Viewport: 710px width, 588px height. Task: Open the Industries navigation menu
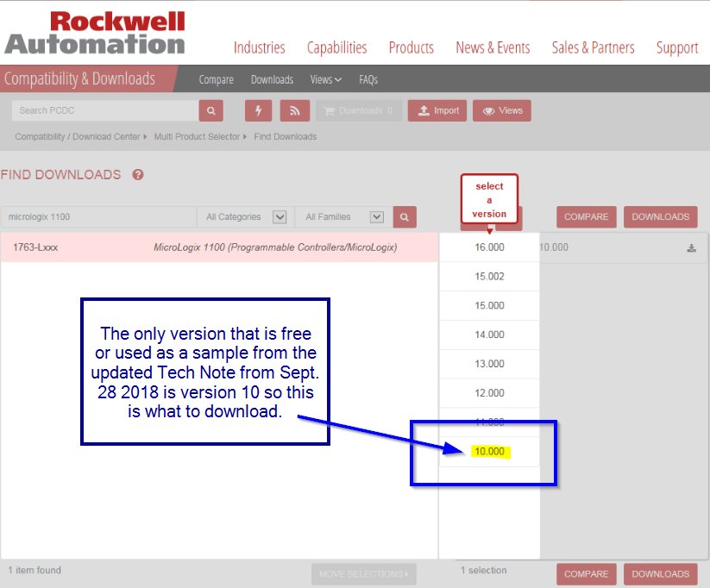click(x=260, y=47)
